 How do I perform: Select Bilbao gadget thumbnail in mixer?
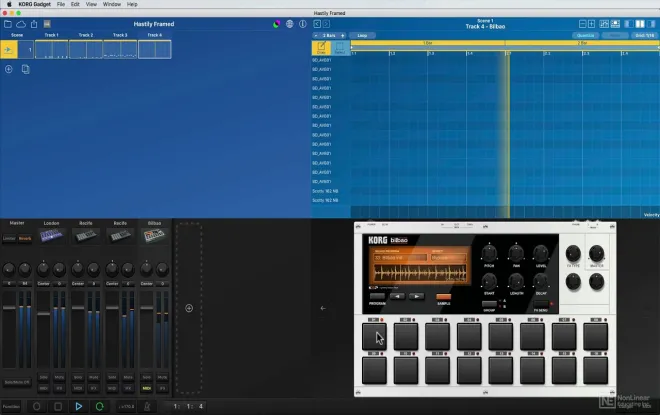pos(154,236)
